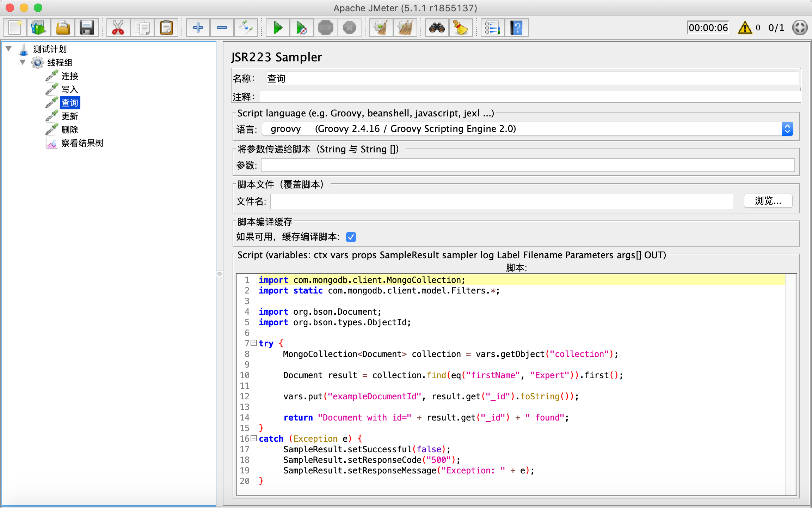
Task: Click the 浏览... button
Action: (768, 201)
